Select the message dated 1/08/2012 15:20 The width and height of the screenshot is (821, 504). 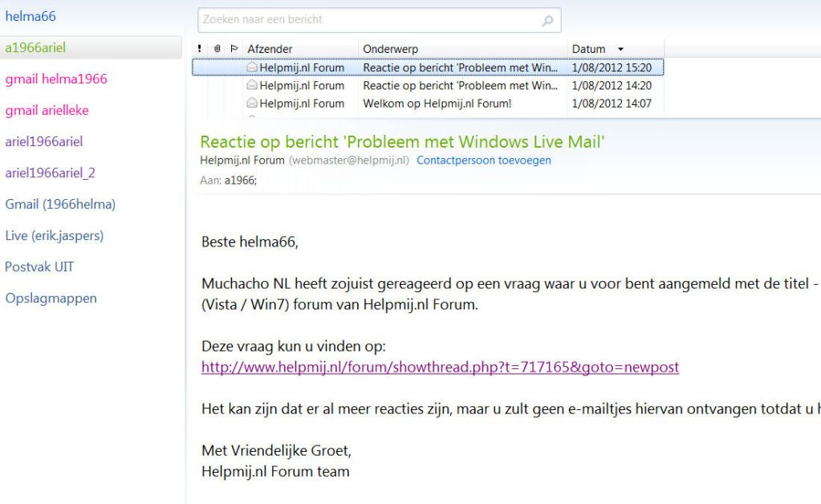tap(428, 67)
